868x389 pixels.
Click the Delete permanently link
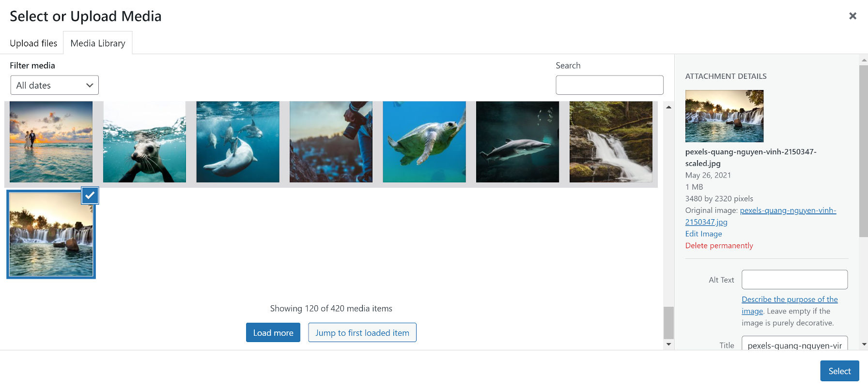pyautogui.click(x=719, y=245)
